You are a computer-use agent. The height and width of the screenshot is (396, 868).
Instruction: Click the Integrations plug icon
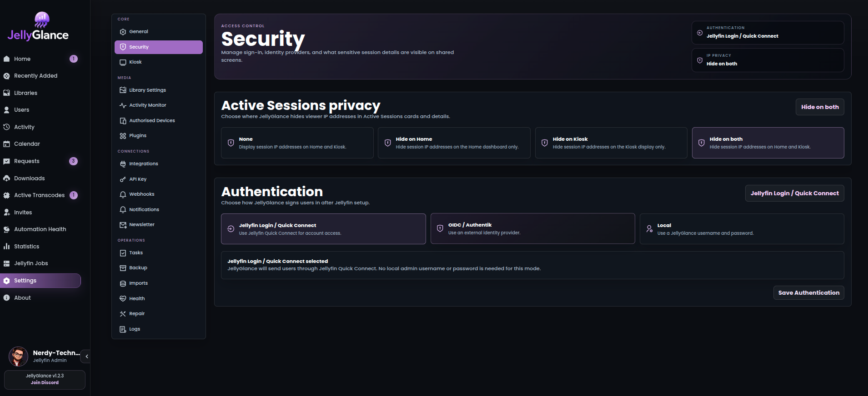(123, 164)
